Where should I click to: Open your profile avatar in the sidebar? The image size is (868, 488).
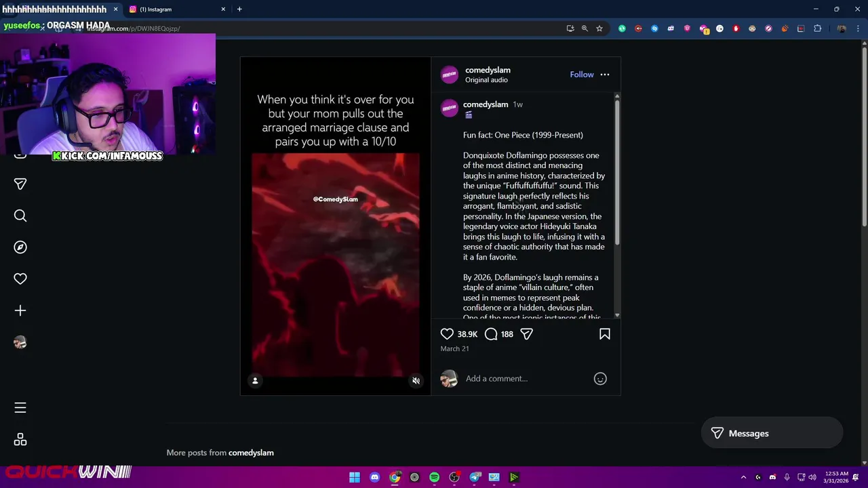20,342
